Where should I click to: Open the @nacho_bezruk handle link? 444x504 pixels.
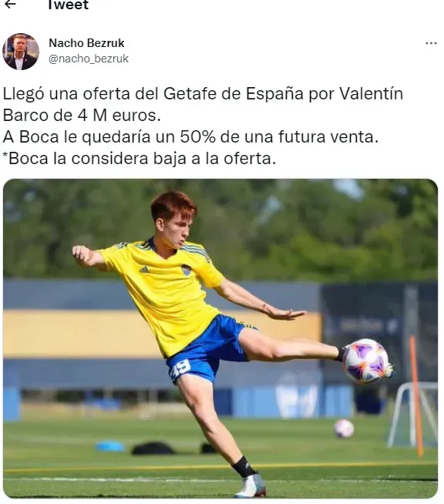tap(89, 59)
